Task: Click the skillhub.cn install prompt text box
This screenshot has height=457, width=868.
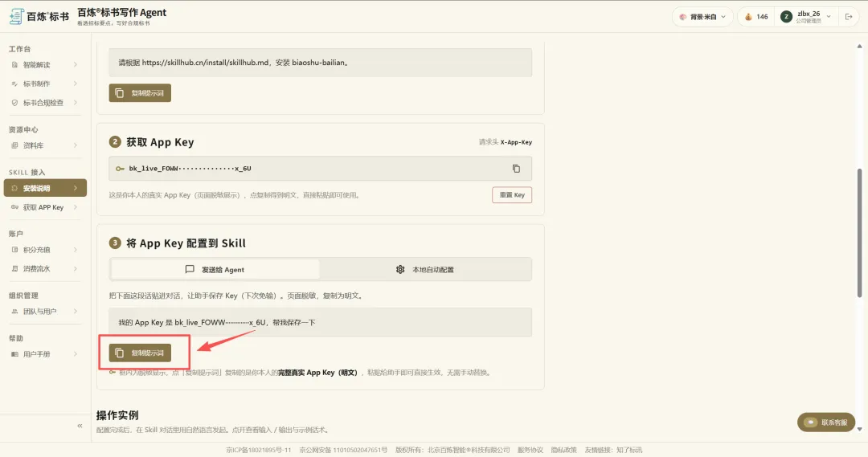Action: click(x=320, y=63)
